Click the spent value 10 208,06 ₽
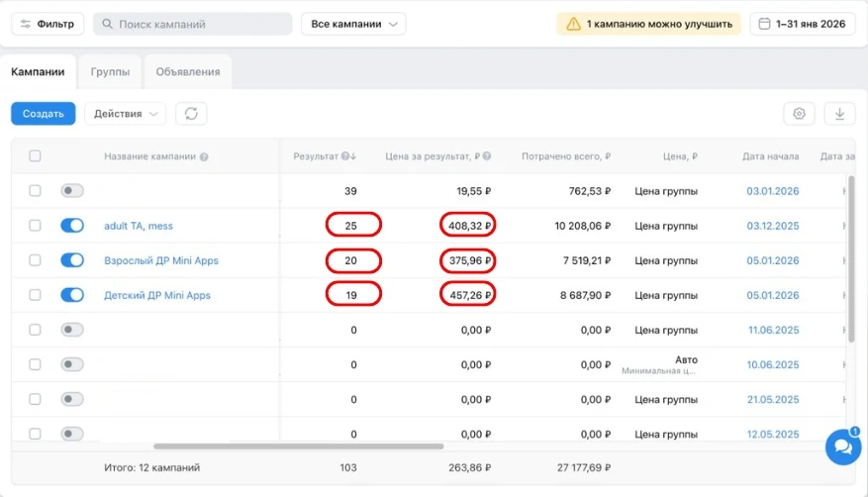 click(582, 226)
